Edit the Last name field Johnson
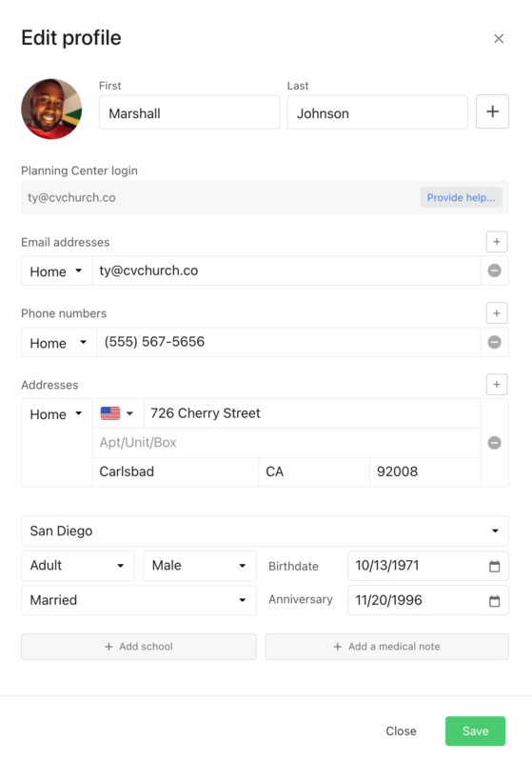Image resolution: width=532 pixels, height=762 pixels. [x=377, y=112]
